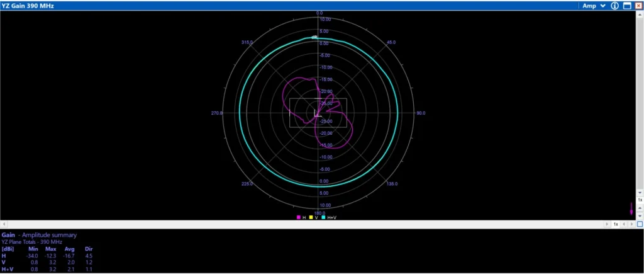Click the H+V row Avg value 2.1
This screenshot has width=644, height=274.
(x=71, y=269)
